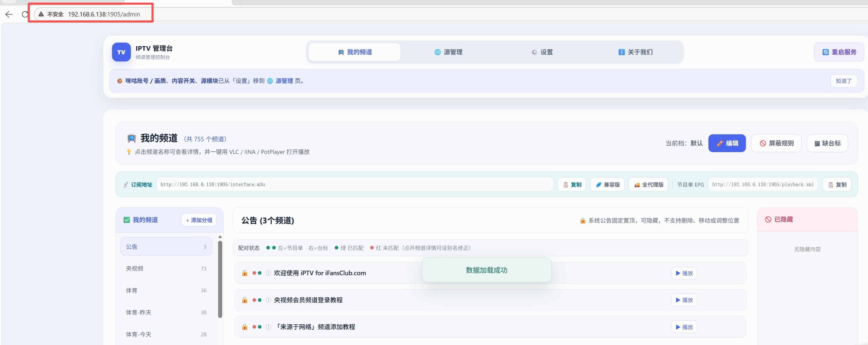The height and width of the screenshot is (345, 868).
Task: Select the 公告 group
Action: (x=166, y=246)
